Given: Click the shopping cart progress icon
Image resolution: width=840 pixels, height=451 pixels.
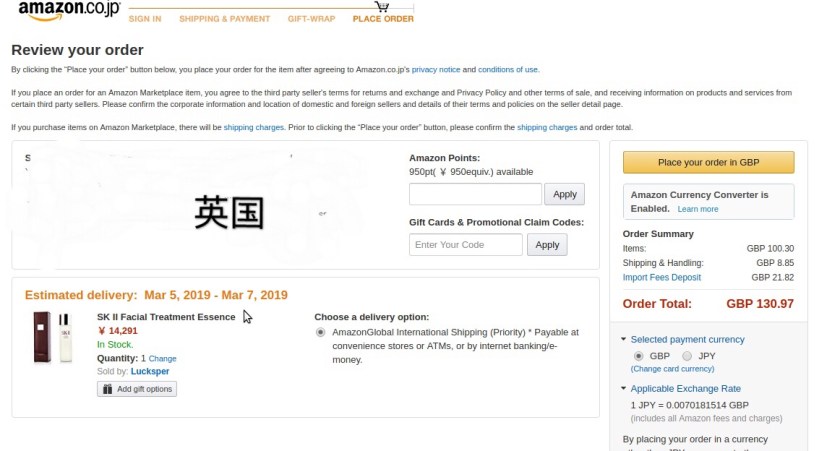Looking at the screenshot, I should pos(381,7).
